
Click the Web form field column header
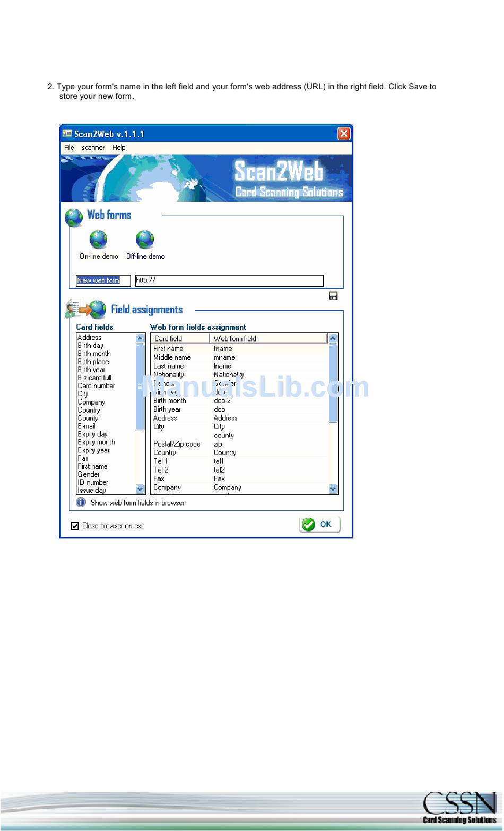tap(268, 338)
